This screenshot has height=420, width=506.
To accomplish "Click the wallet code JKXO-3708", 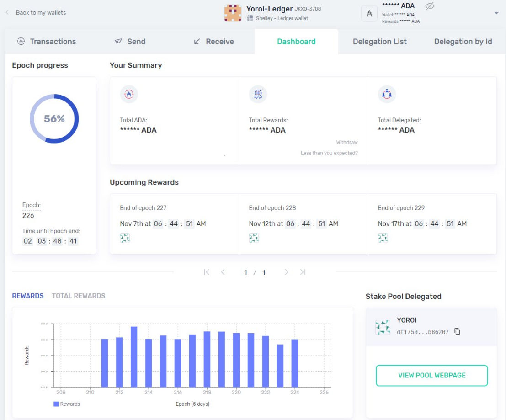I will [x=308, y=9].
